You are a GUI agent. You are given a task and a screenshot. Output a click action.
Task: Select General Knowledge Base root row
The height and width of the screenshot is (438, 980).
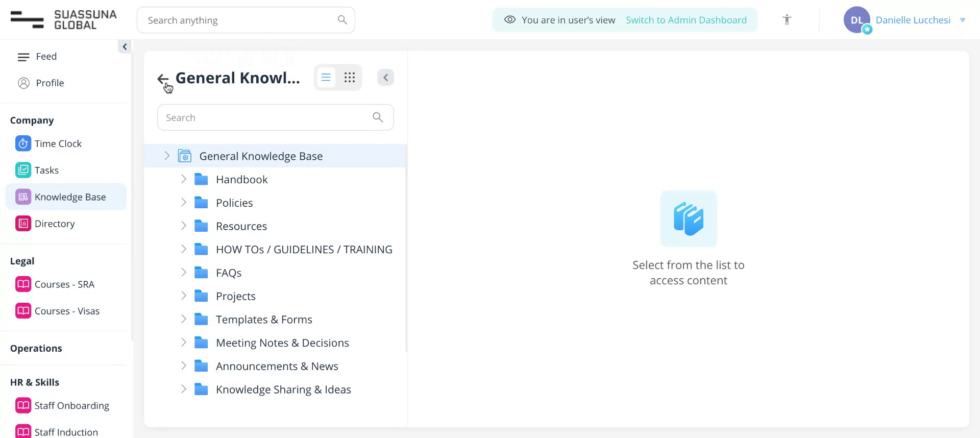pos(275,156)
